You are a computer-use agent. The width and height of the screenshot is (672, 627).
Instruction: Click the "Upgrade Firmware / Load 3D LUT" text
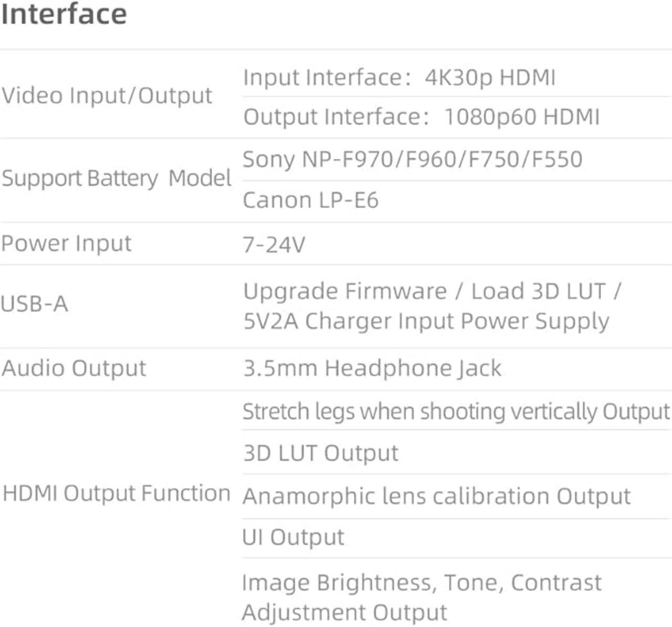(x=432, y=291)
